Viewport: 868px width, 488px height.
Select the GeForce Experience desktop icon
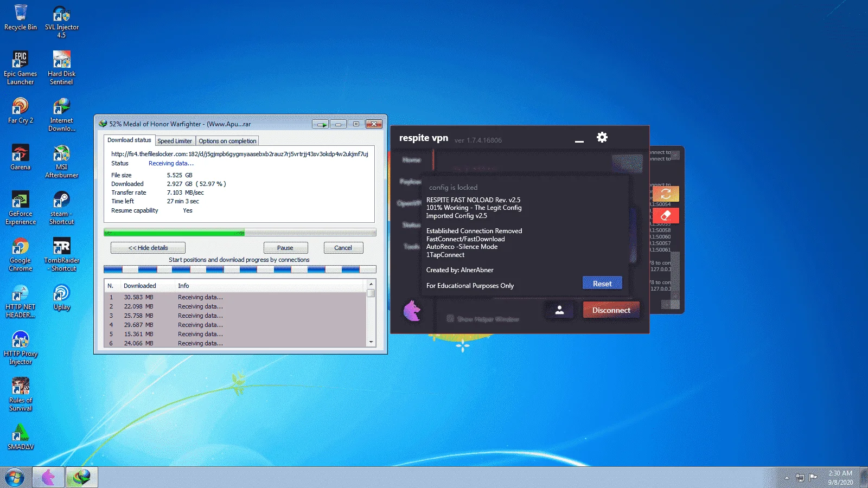[x=21, y=208]
